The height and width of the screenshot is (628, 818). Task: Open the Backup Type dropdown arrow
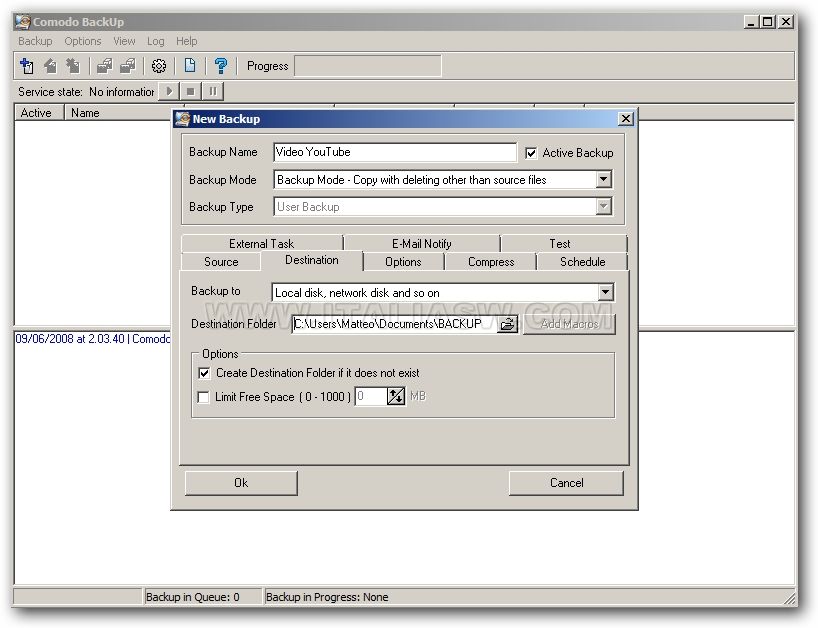coord(604,207)
